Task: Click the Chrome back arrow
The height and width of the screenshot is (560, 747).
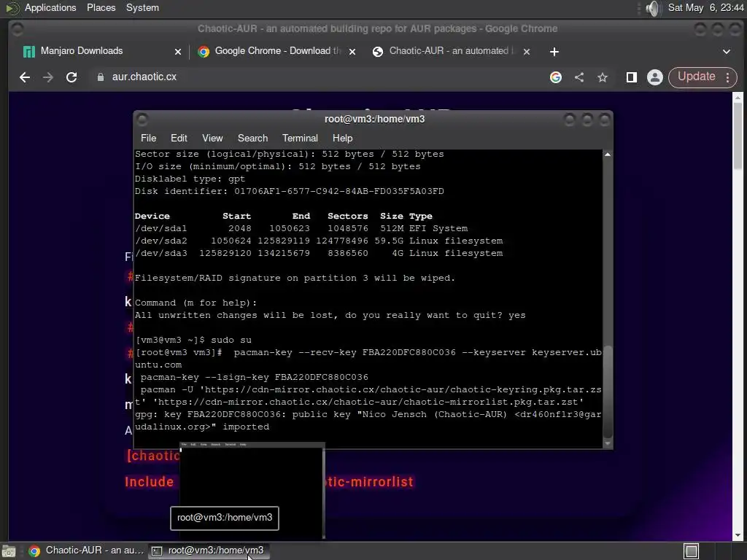Action: 25,77
